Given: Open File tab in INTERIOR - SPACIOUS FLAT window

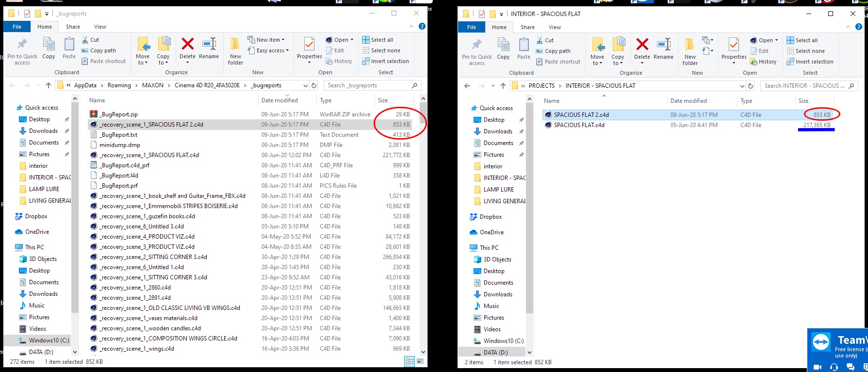Looking at the screenshot, I should [x=472, y=27].
